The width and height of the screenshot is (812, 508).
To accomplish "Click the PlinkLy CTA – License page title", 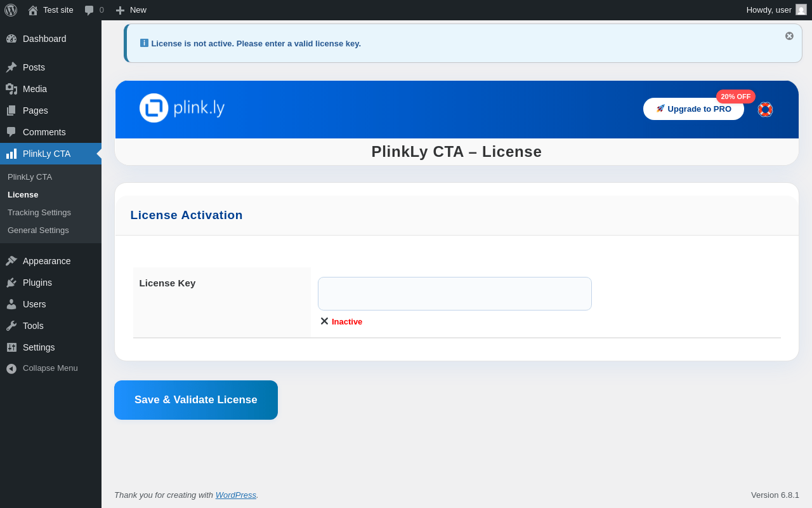I will [x=457, y=152].
